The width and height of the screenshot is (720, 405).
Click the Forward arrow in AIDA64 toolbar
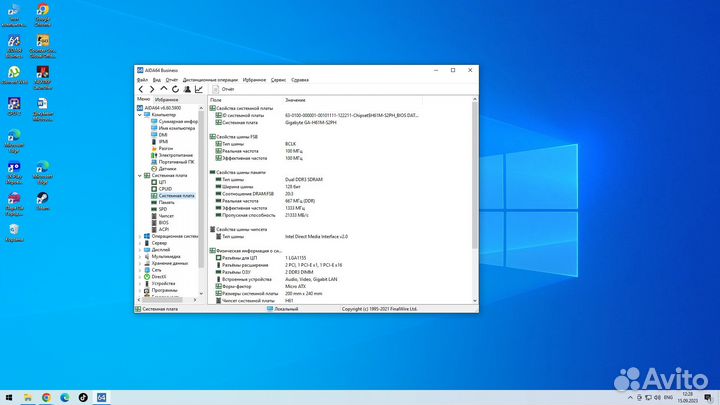152,89
